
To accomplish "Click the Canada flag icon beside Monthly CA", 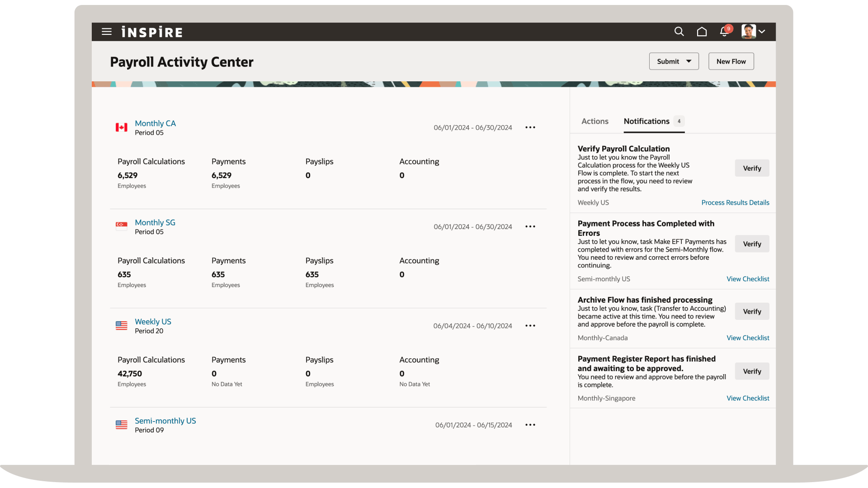I will (121, 127).
